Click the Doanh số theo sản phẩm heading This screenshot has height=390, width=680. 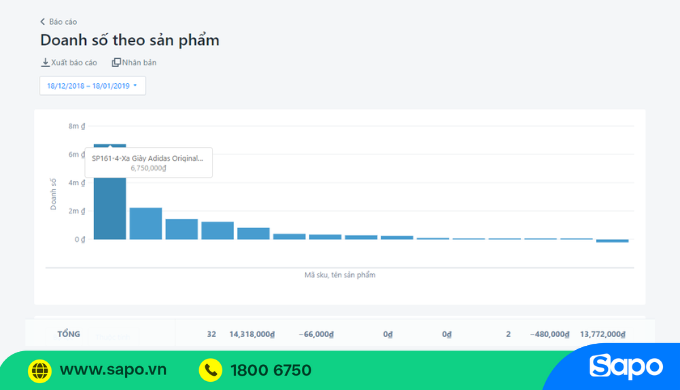click(130, 40)
